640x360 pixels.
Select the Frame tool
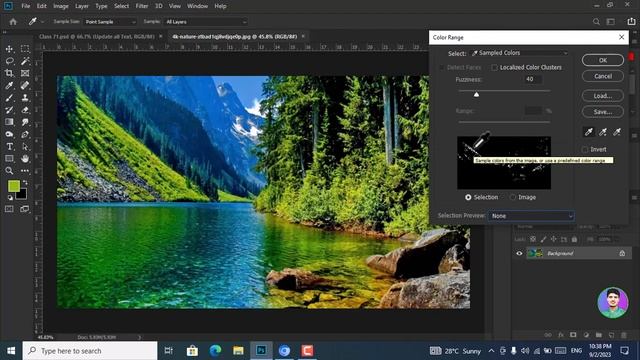click(x=25, y=73)
